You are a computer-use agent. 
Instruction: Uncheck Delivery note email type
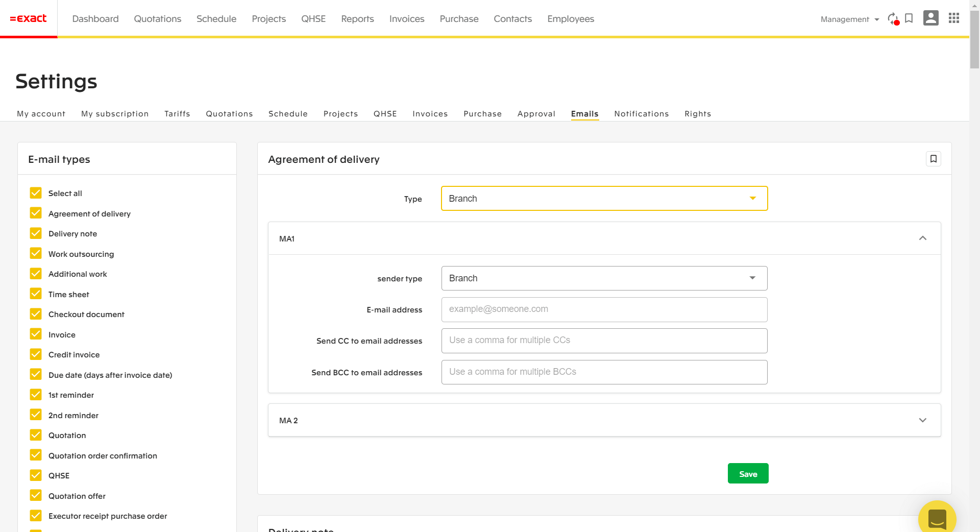click(36, 233)
